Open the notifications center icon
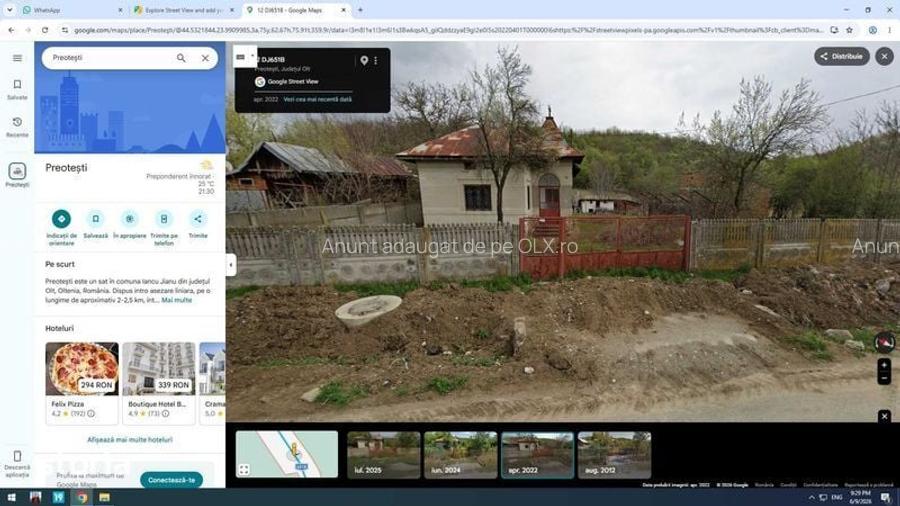The image size is (900, 506). click(x=886, y=497)
